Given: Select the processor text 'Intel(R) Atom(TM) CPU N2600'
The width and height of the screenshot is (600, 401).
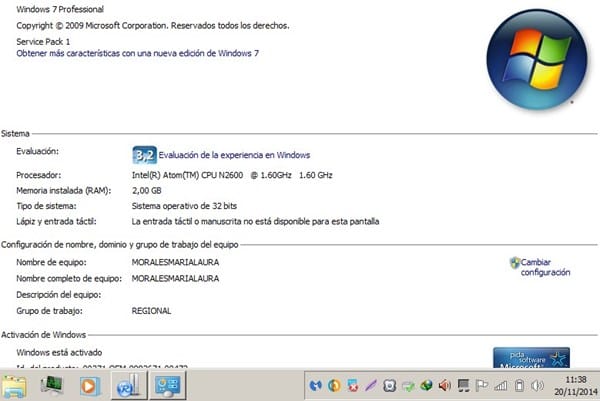Looking at the screenshot, I should click(x=188, y=175).
